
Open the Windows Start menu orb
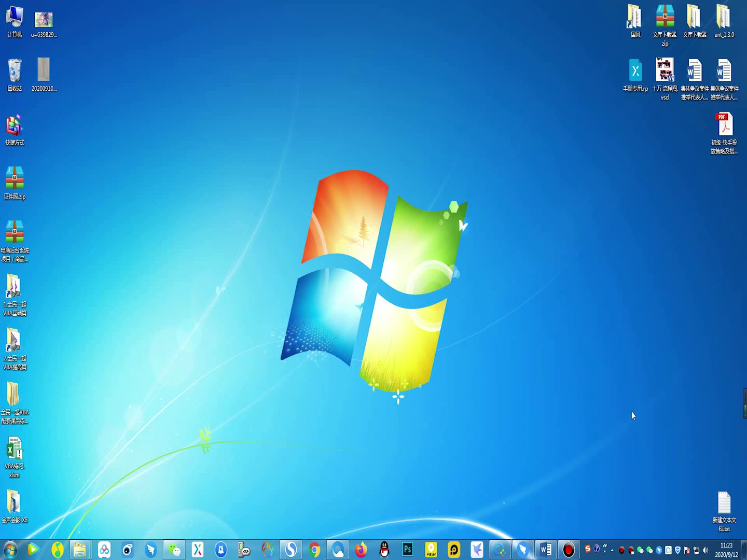tap(10, 550)
